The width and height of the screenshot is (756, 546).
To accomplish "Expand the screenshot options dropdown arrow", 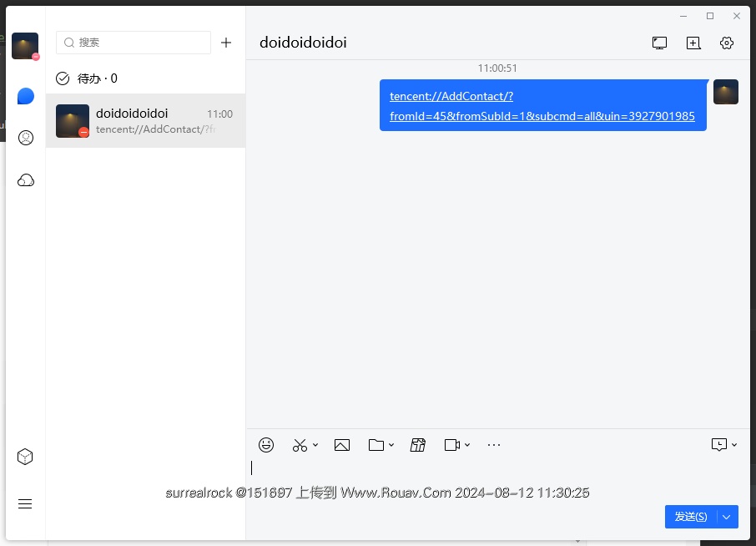I will [315, 445].
